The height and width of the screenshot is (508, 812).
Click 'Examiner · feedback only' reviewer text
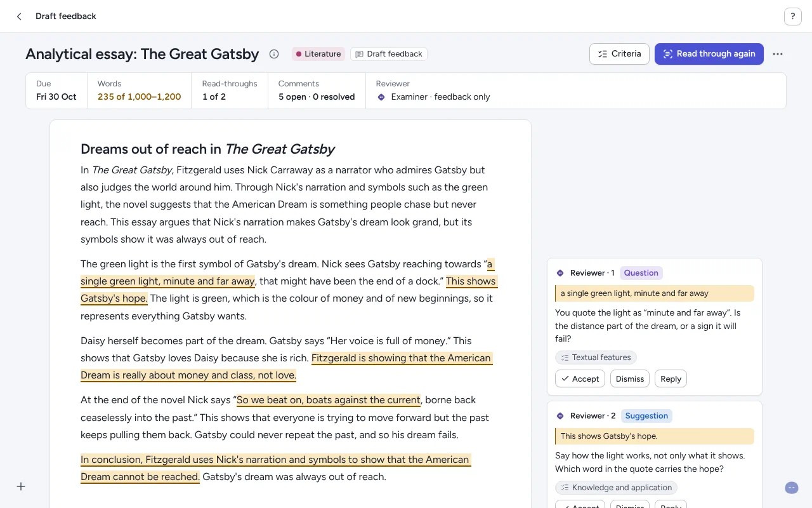pyautogui.click(x=440, y=97)
